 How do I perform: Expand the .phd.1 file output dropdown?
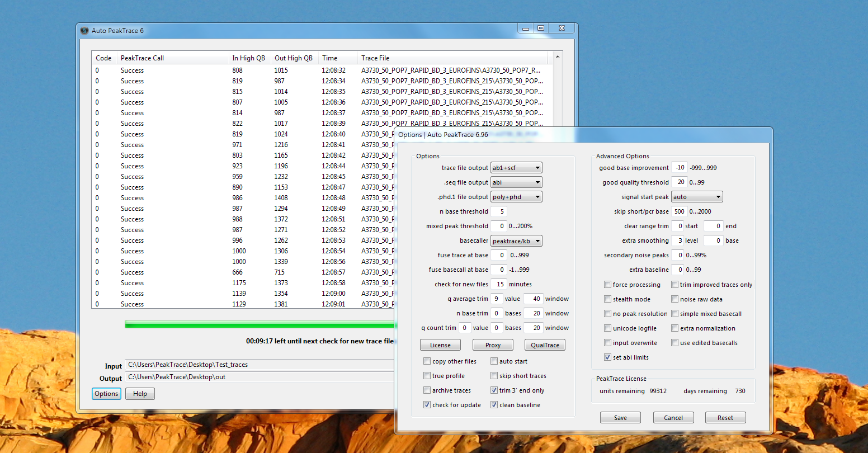point(516,197)
